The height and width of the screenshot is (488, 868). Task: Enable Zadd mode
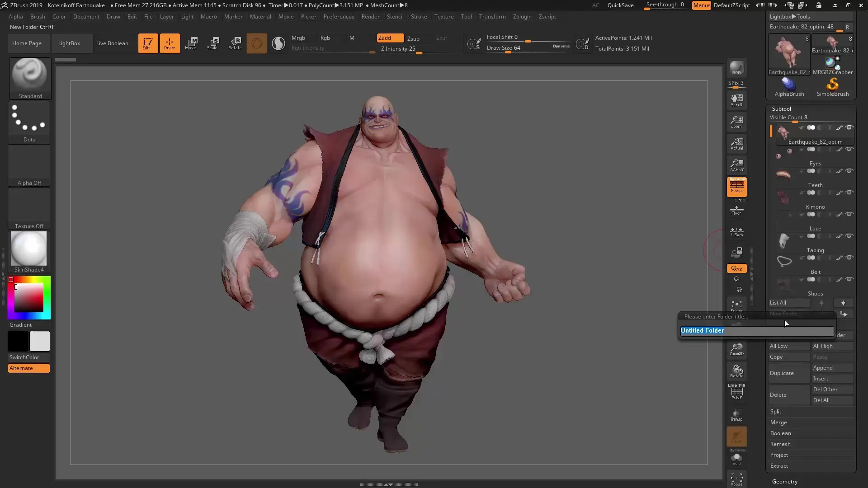pyautogui.click(x=391, y=38)
